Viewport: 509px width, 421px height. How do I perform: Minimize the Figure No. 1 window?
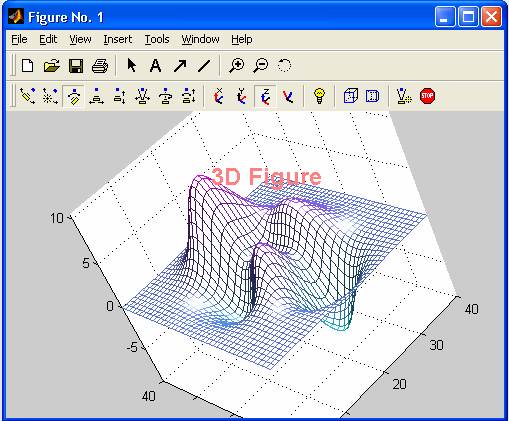(445, 17)
